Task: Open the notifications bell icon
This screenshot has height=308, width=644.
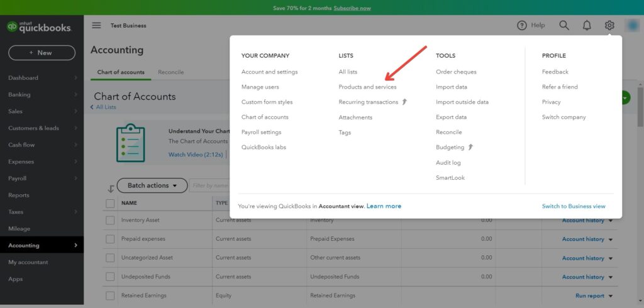Action: tap(587, 26)
